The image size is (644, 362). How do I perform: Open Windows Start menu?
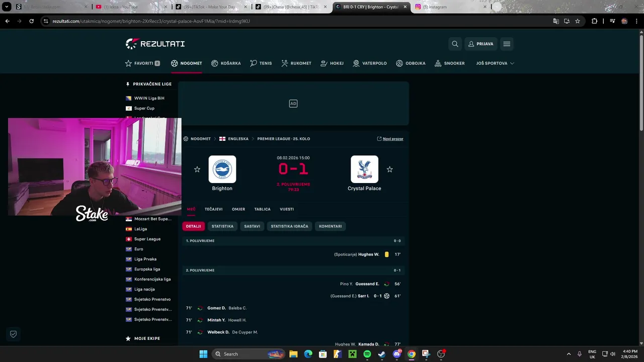(203, 354)
